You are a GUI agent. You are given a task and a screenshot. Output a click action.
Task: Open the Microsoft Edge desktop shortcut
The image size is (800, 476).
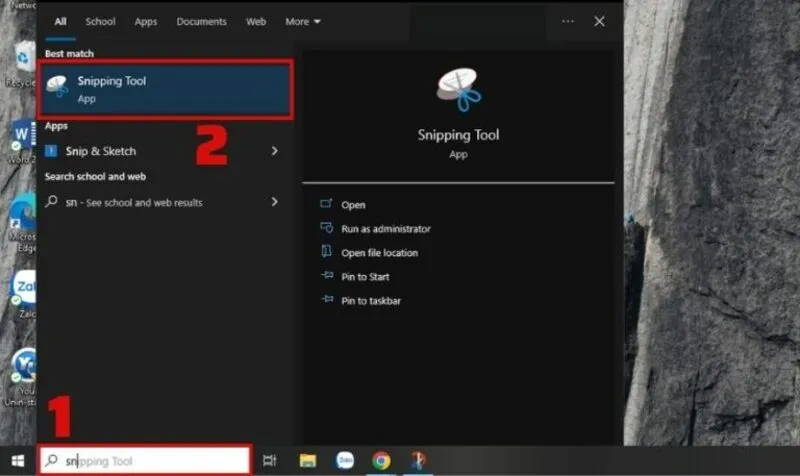coord(22,223)
